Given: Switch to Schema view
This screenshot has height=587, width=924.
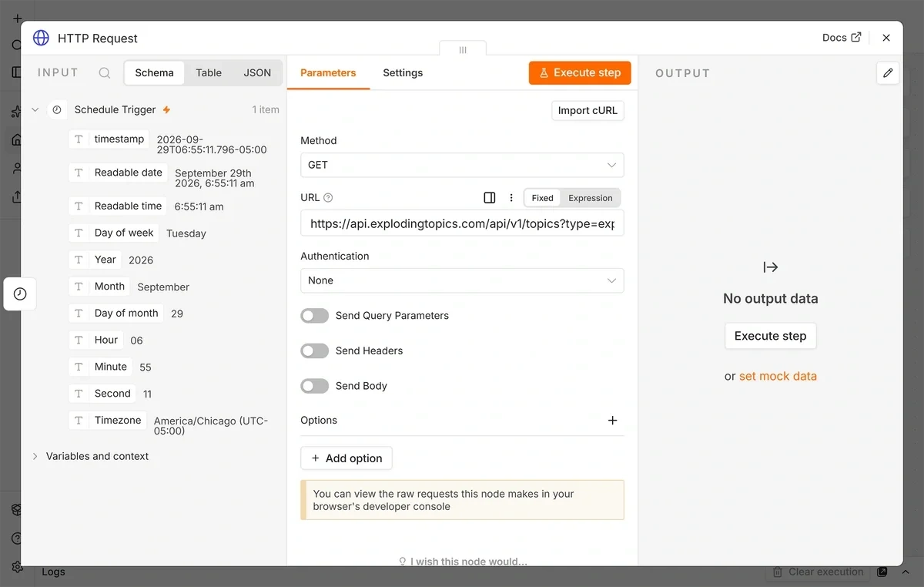Looking at the screenshot, I should (154, 73).
